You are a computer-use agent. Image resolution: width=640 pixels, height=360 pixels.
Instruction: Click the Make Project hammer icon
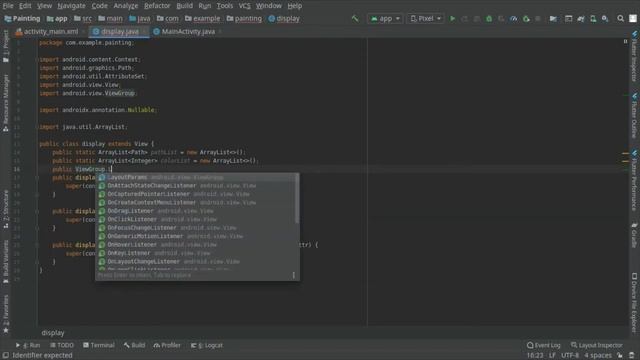click(355, 19)
